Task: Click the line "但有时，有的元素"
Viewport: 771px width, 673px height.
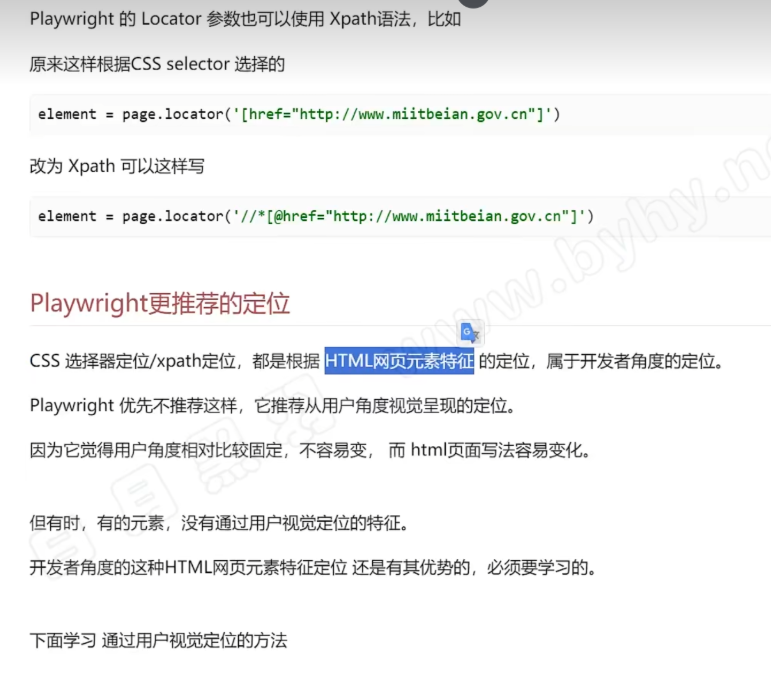Action: pos(218,523)
